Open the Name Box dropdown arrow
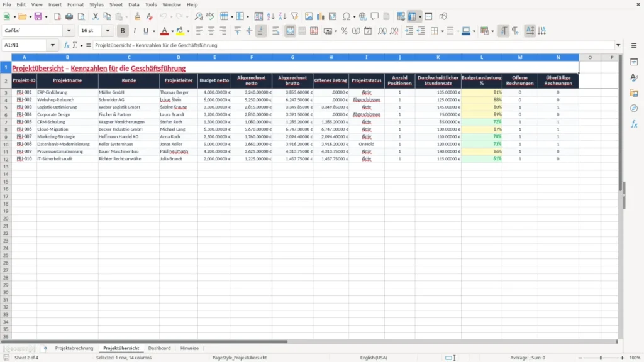The image size is (644, 362). click(x=53, y=45)
